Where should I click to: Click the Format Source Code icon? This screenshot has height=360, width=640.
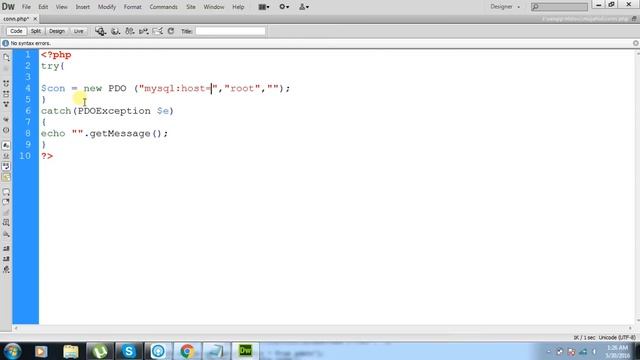(6, 269)
